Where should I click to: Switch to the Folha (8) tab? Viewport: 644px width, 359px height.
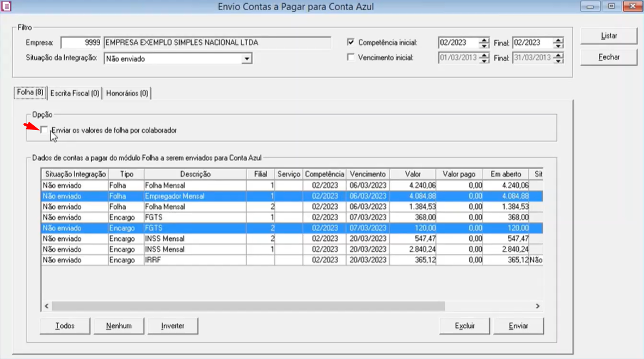click(30, 92)
